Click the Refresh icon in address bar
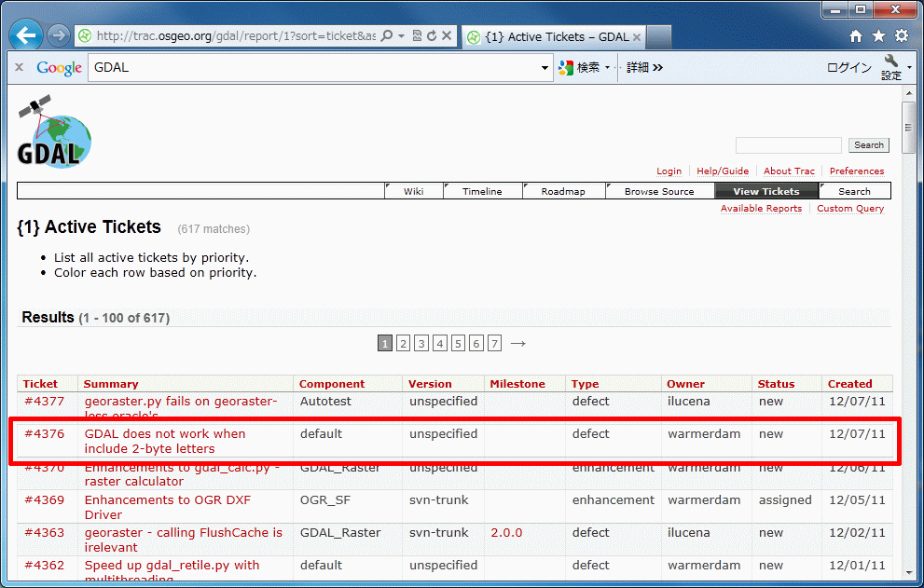The height and width of the screenshot is (588, 924). coord(432,36)
